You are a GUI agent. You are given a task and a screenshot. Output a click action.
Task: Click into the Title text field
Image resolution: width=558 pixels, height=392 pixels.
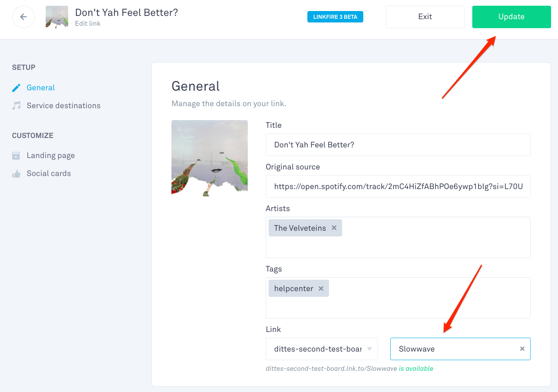click(398, 145)
